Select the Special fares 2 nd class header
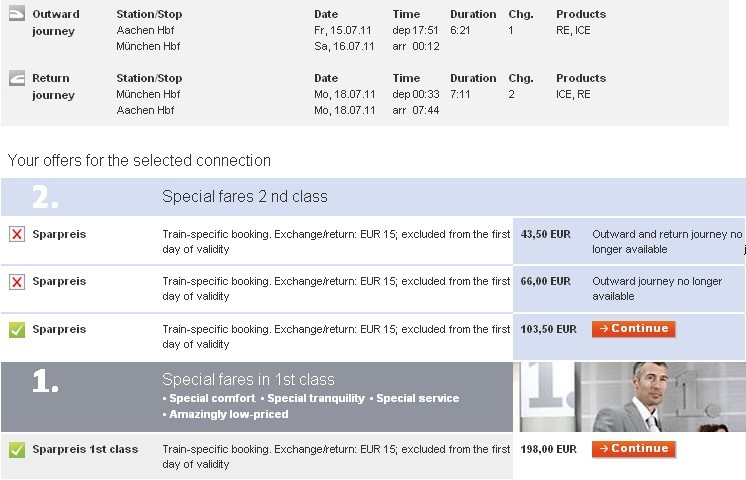The height and width of the screenshot is (480, 746). pos(245,196)
